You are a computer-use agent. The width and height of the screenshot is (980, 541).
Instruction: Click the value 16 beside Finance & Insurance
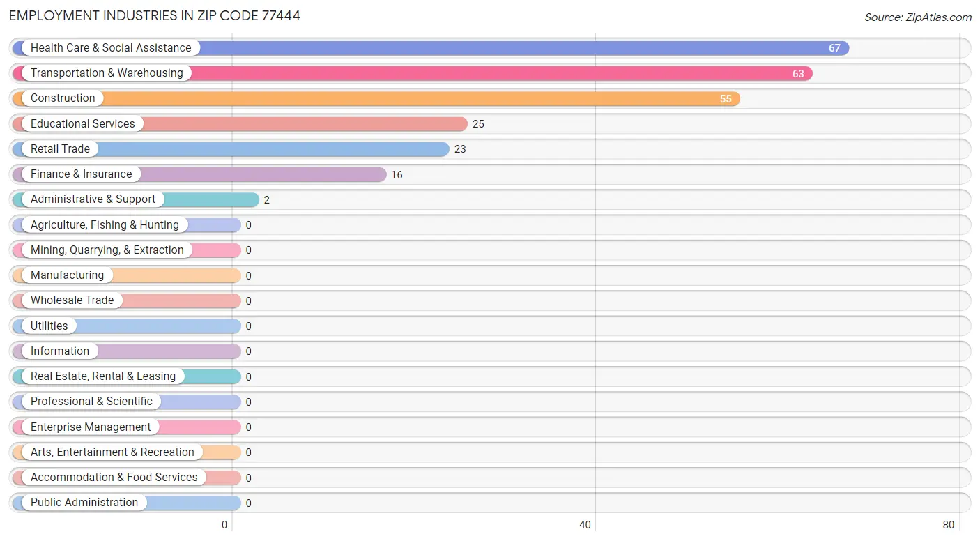click(397, 174)
